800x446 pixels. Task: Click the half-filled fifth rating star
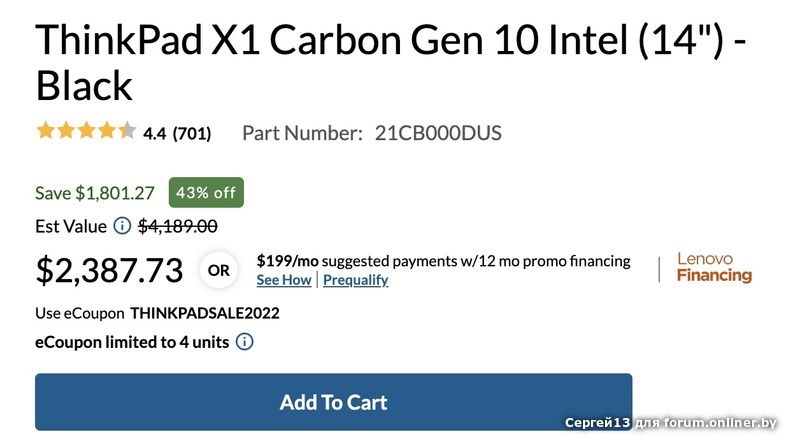(x=126, y=131)
